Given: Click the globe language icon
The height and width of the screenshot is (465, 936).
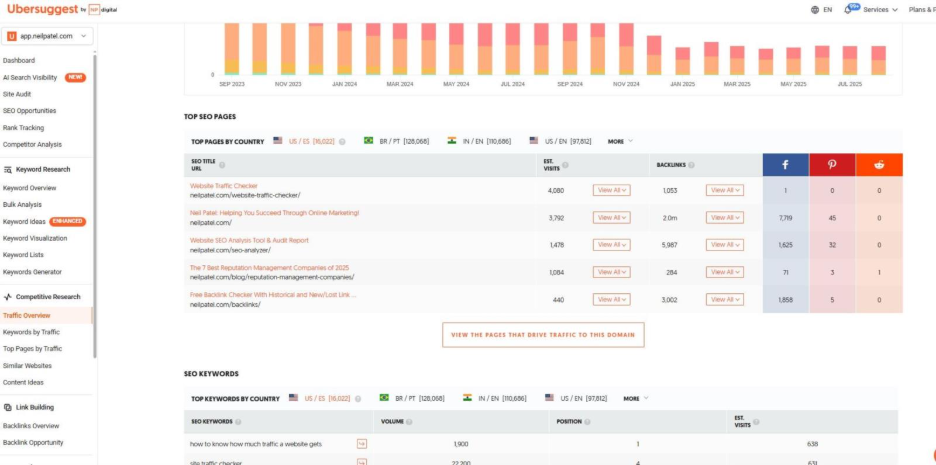Looking at the screenshot, I should click(815, 10).
